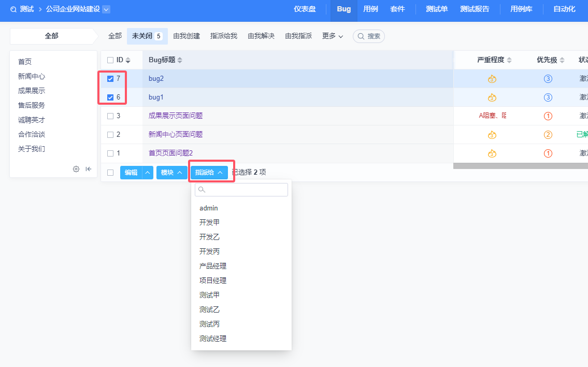Viewport: 588px width, 367px height.
Task: Click the settings gear in module sidebar
Action: point(76,169)
